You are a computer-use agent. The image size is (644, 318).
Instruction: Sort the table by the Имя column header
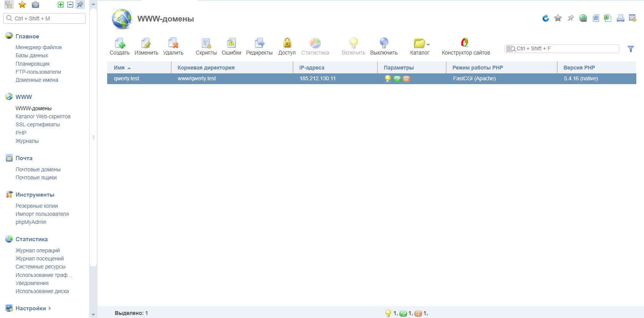point(119,68)
